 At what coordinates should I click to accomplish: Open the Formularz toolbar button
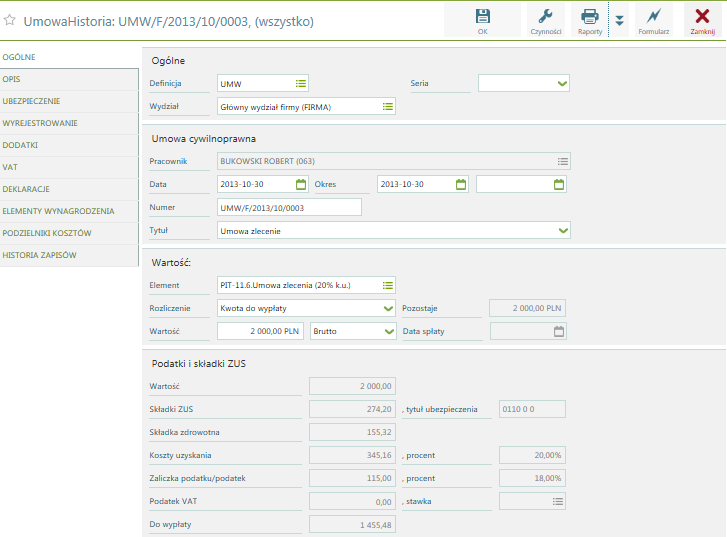[x=653, y=21]
